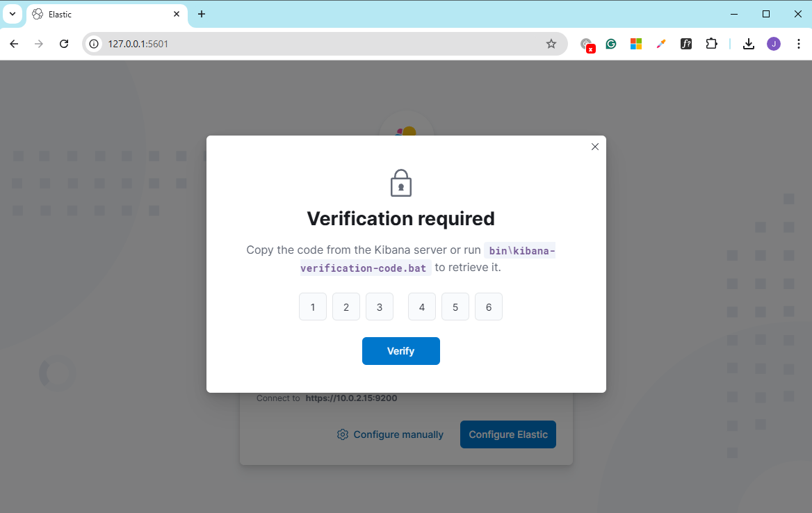Open the Grammarly extension icon
Screen dimensions: 812x513
pos(611,44)
